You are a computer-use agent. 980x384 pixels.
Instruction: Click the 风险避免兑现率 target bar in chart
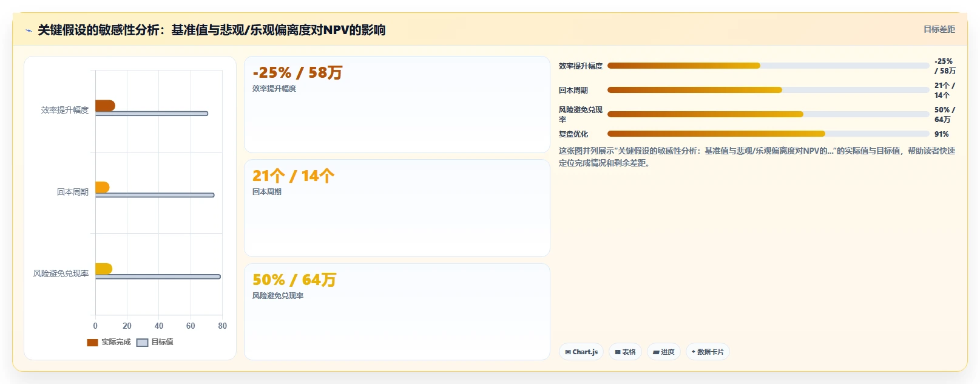click(158, 276)
